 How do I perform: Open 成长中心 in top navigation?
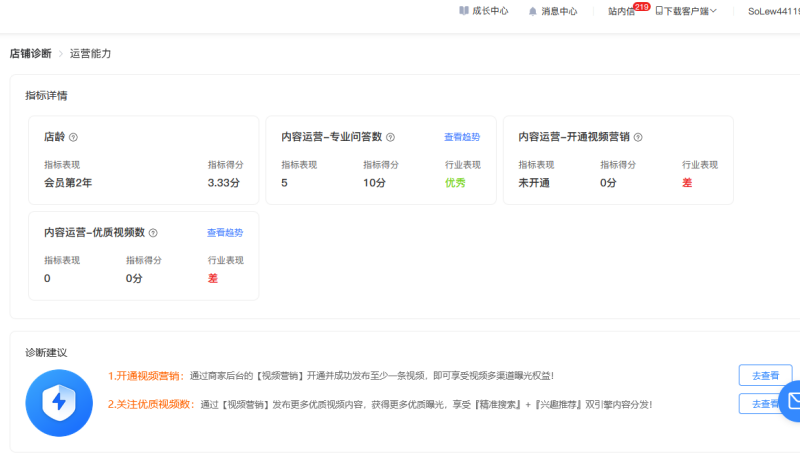click(490, 11)
